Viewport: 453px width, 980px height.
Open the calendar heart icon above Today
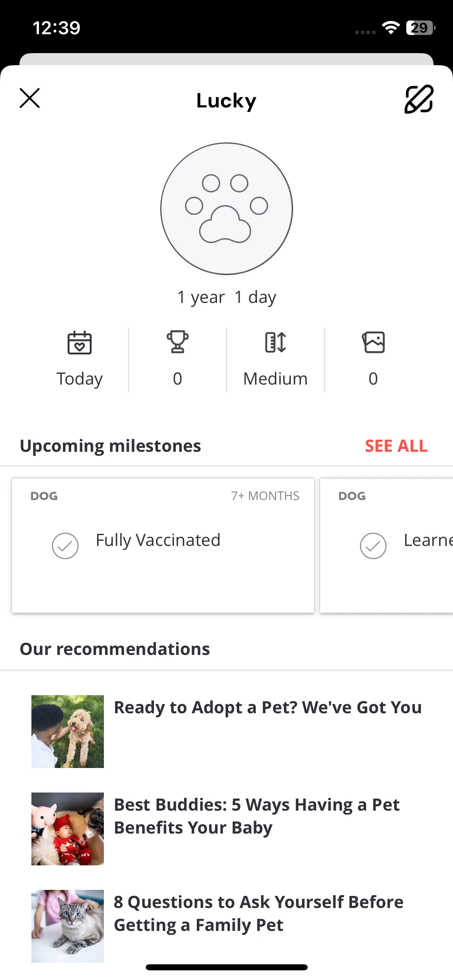(79, 342)
